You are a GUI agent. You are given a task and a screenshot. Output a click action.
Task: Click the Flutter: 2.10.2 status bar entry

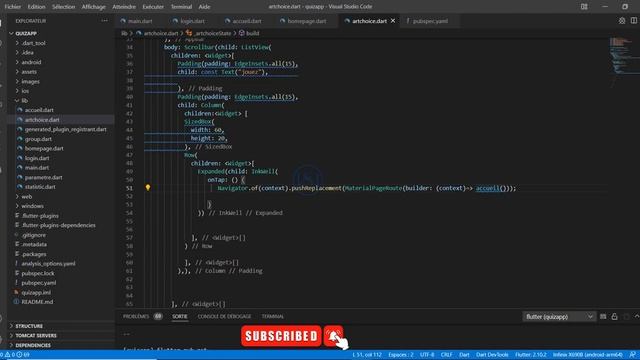[531, 355]
